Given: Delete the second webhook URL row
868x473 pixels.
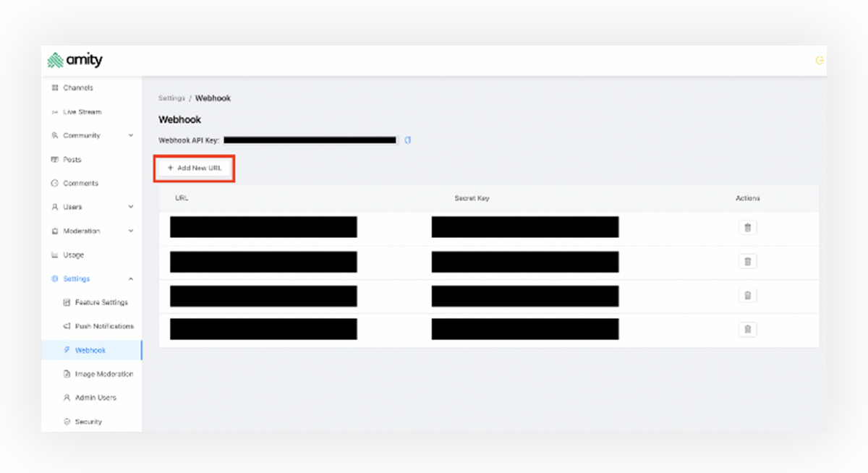Looking at the screenshot, I should coord(748,261).
